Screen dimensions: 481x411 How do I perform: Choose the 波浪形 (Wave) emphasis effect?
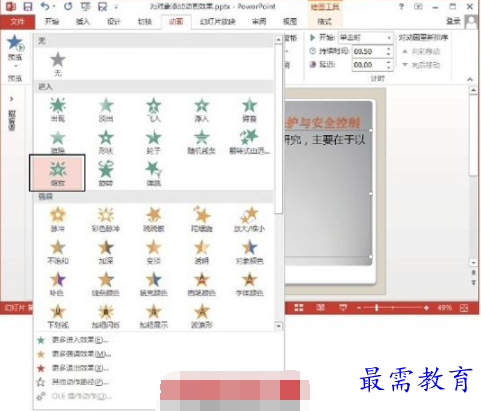click(x=201, y=316)
